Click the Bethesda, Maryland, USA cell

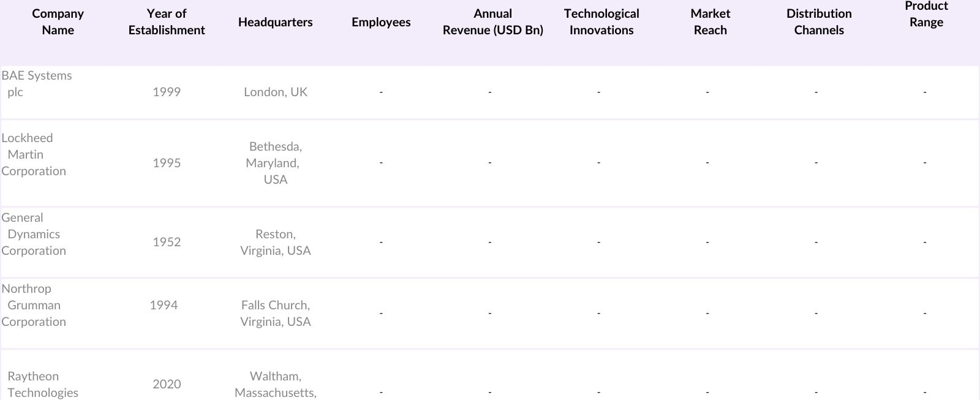[x=275, y=163]
